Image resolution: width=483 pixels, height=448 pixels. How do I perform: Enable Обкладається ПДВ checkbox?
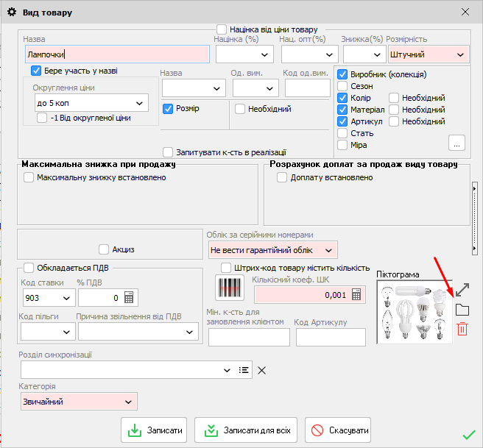29,268
